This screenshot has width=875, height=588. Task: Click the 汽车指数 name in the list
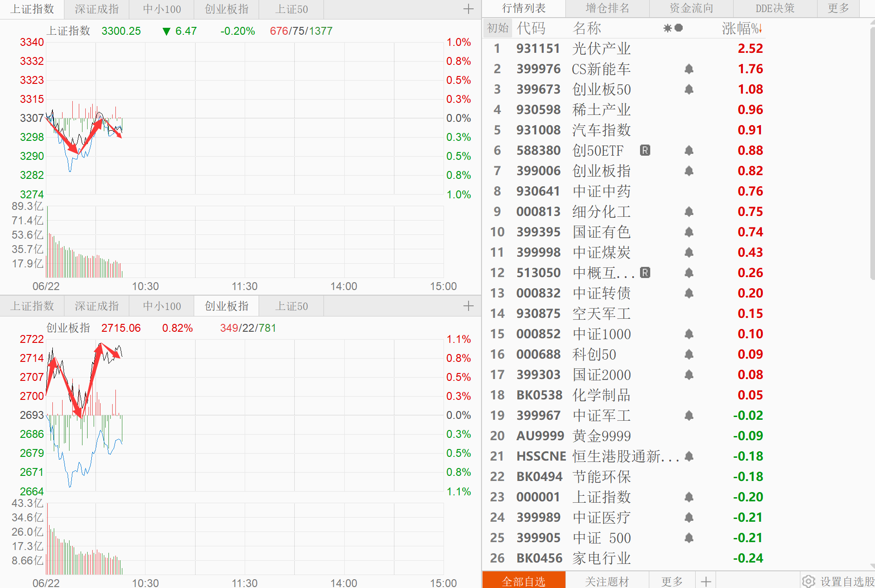point(602,130)
